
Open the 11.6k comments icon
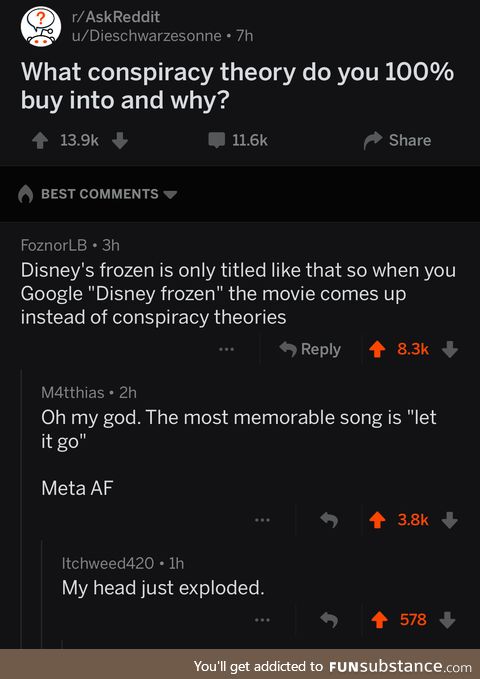pos(217,140)
